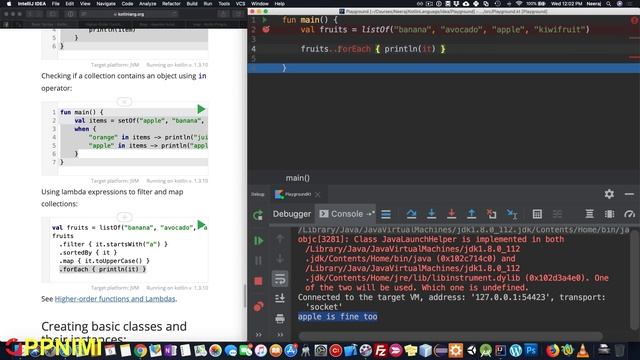
Task: Open the VCS menu
Action: pos(240,4)
